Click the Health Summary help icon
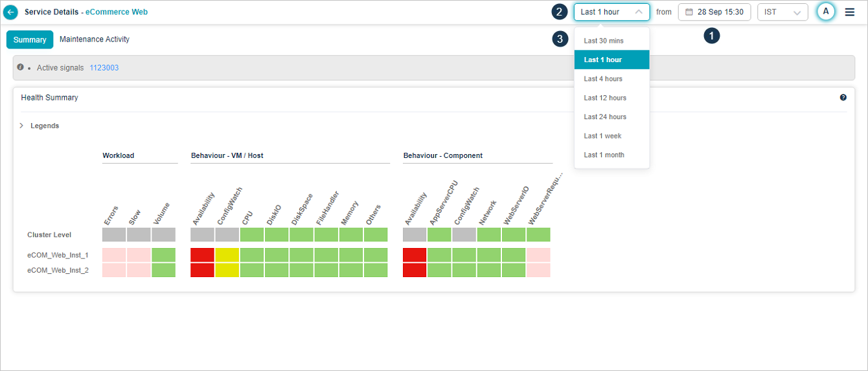Viewport: 868px width, 371px height. pyautogui.click(x=843, y=98)
